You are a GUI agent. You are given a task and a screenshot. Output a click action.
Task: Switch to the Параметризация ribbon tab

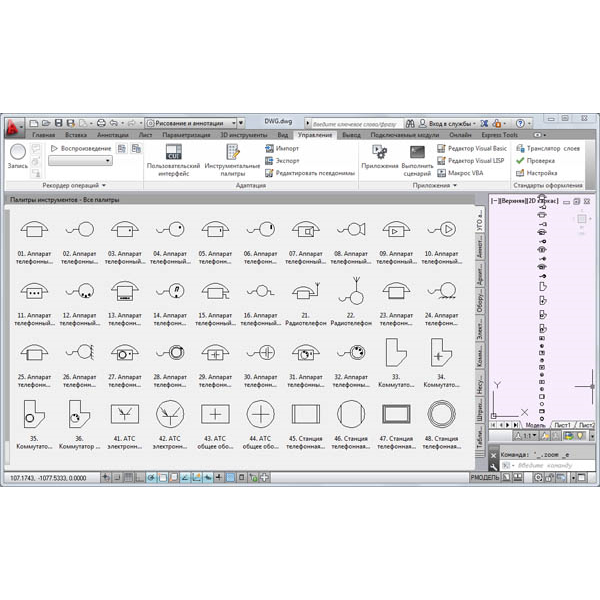point(186,135)
